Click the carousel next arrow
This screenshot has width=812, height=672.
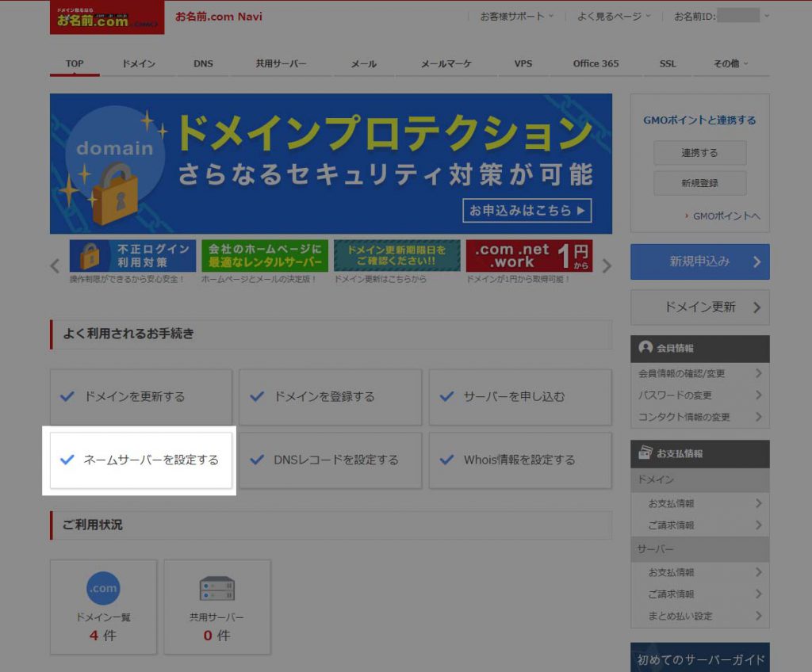pos(607,265)
